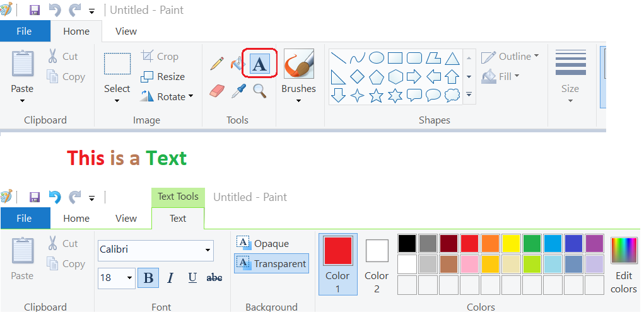The image size is (644, 315).
Task: Select the Text tool
Action: (x=260, y=63)
